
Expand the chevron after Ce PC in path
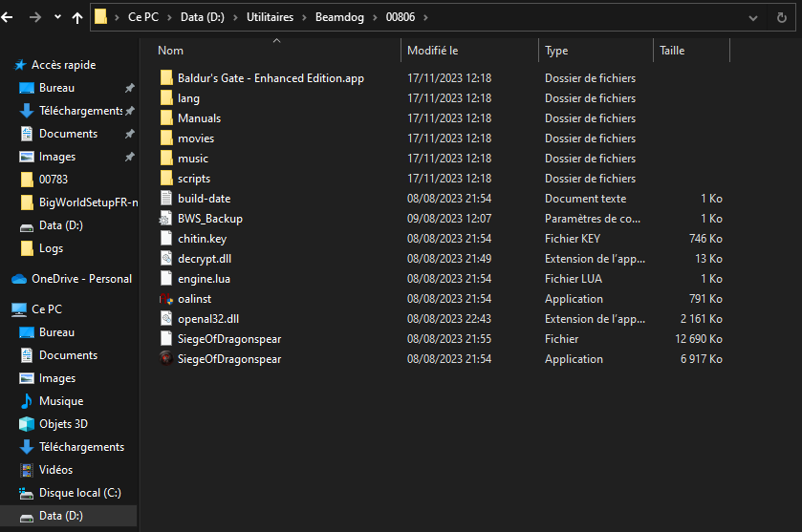pos(169,17)
